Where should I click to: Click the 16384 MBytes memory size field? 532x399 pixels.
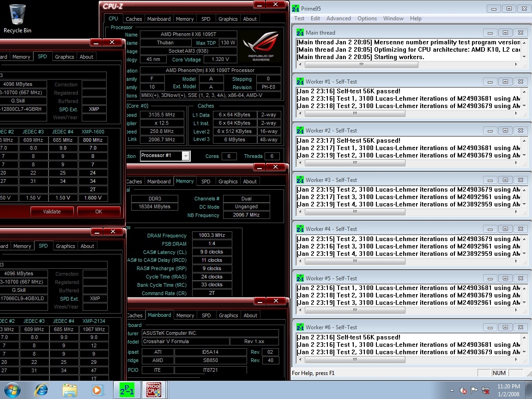154,206
